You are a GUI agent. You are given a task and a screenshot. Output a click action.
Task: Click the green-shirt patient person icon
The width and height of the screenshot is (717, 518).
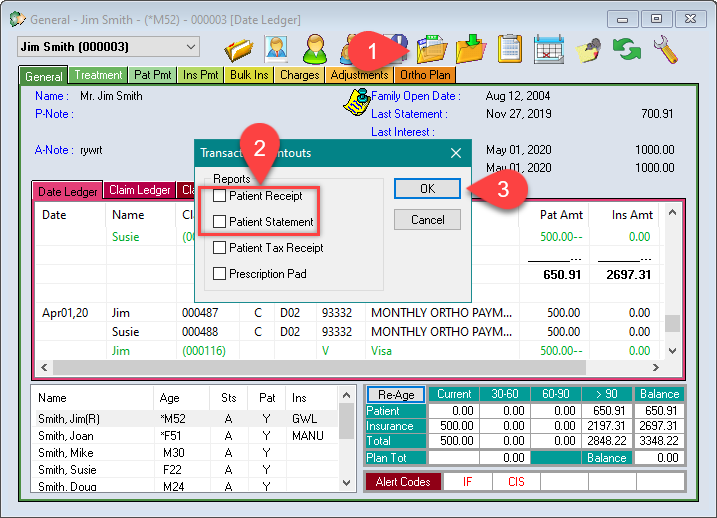pyautogui.click(x=315, y=49)
